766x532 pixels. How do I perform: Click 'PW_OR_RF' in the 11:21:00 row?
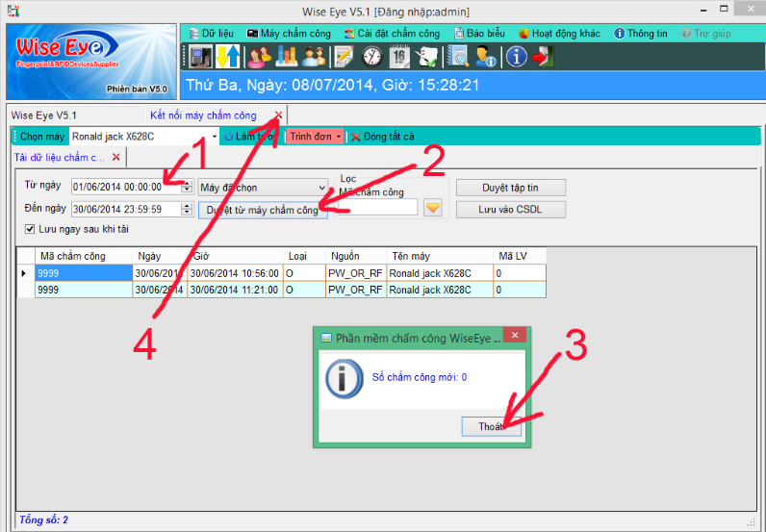(356, 290)
